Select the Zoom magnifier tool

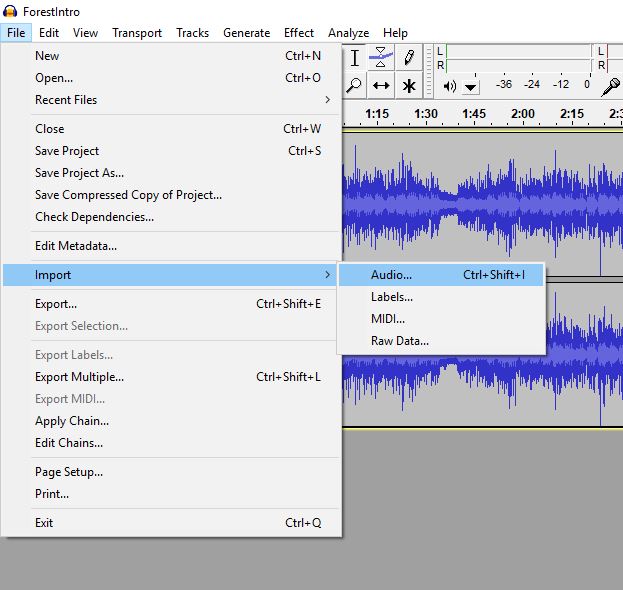pos(354,86)
